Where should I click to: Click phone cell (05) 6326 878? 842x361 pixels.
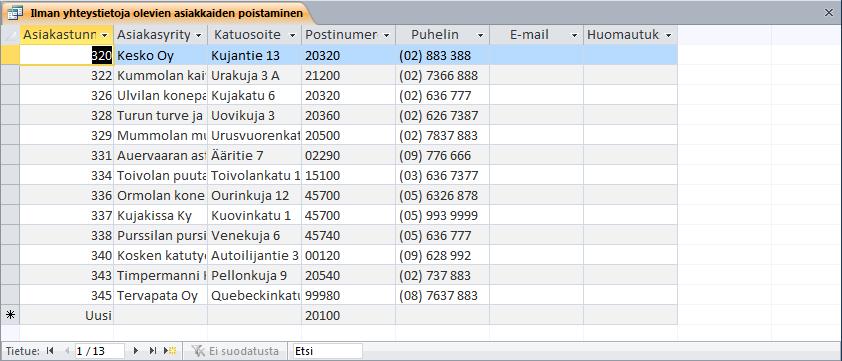click(x=442, y=195)
